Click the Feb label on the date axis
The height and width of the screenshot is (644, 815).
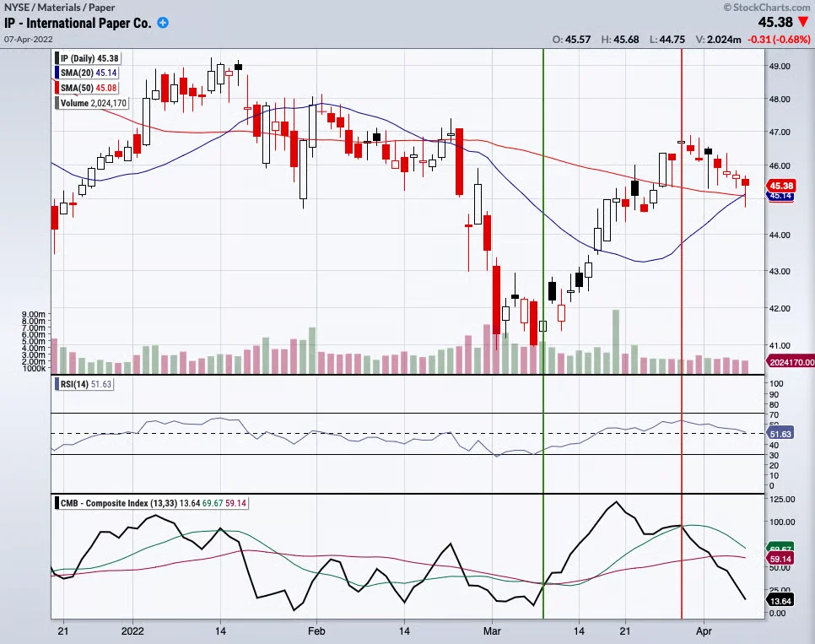pyautogui.click(x=316, y=631)
